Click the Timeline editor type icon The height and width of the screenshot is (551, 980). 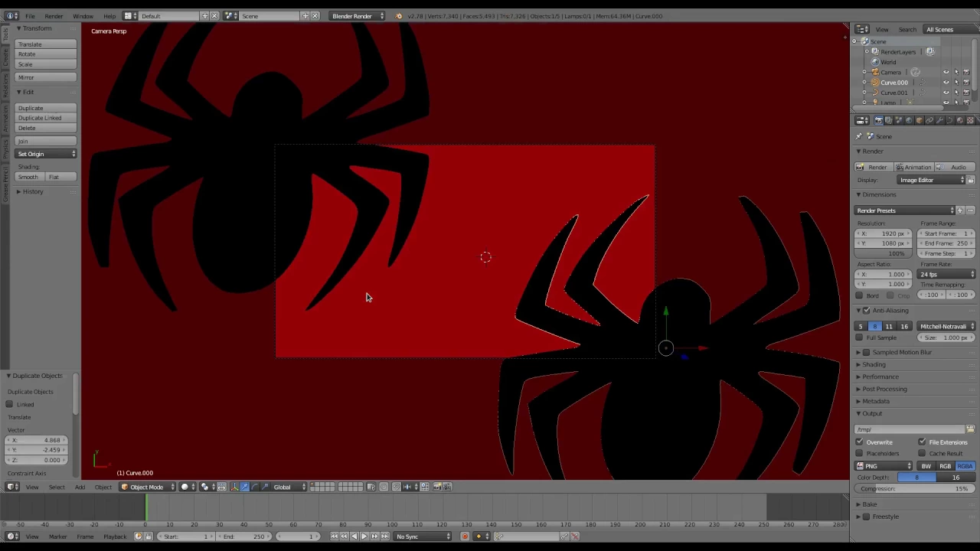tap(13, 536)
